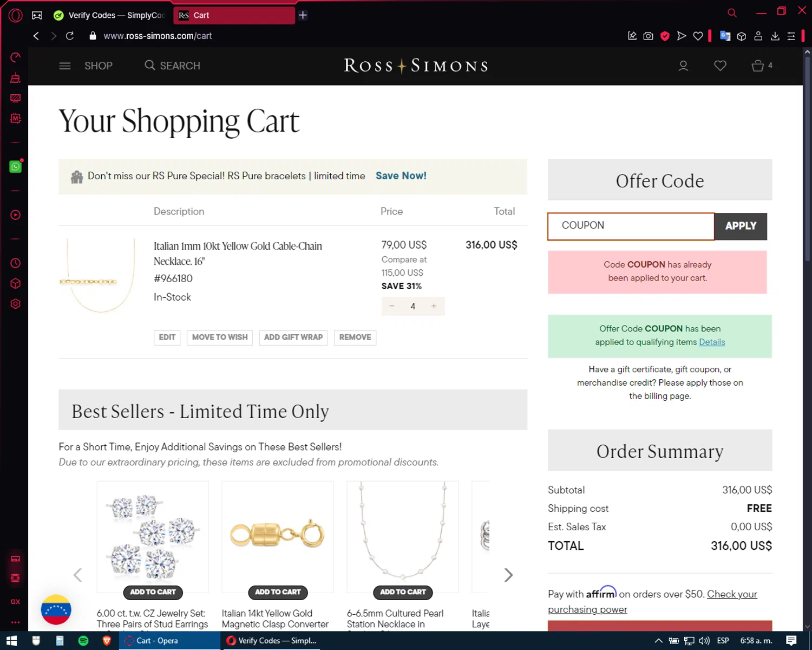This screenshot has width=812, height=650.
Task: Open WhatsApp in the Opera sidebar
Action: (x=16, y=167)
